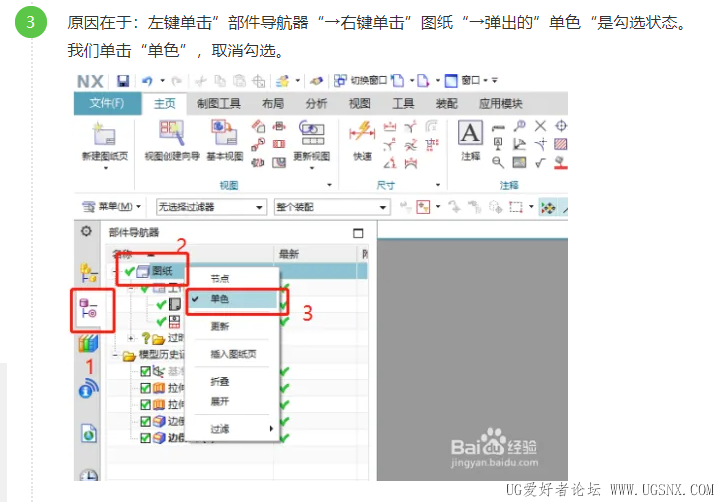The height and width of the screenshot is (502, 719).
Task: Open the 过滤 submenu
Action: click(233, 429)
